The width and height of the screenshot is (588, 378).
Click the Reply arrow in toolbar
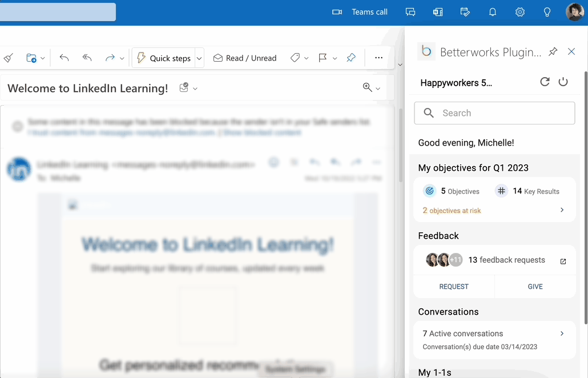point(64,57)
